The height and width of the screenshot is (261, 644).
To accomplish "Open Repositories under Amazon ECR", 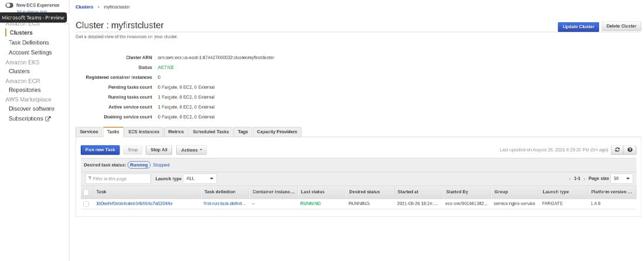I will click(x=25, y=90).
